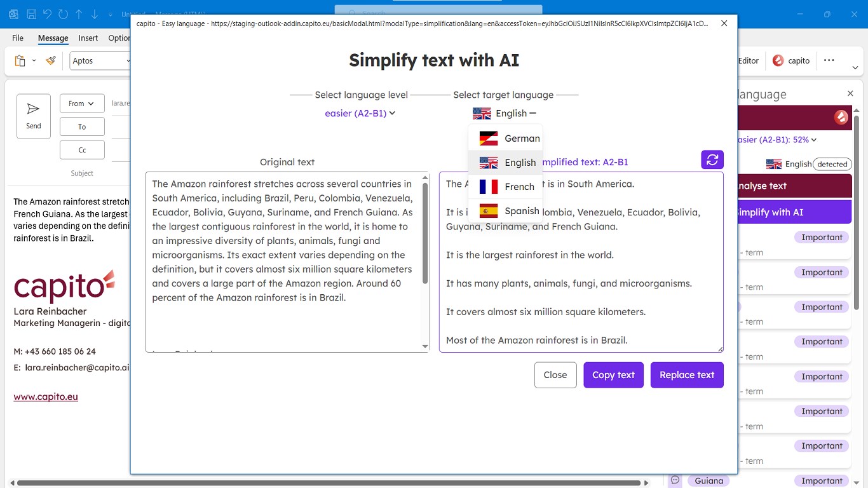Open the Aptos font dropdown
This screenshot has width=868, height=488.
pyautogui.click(x=100, y=60)
